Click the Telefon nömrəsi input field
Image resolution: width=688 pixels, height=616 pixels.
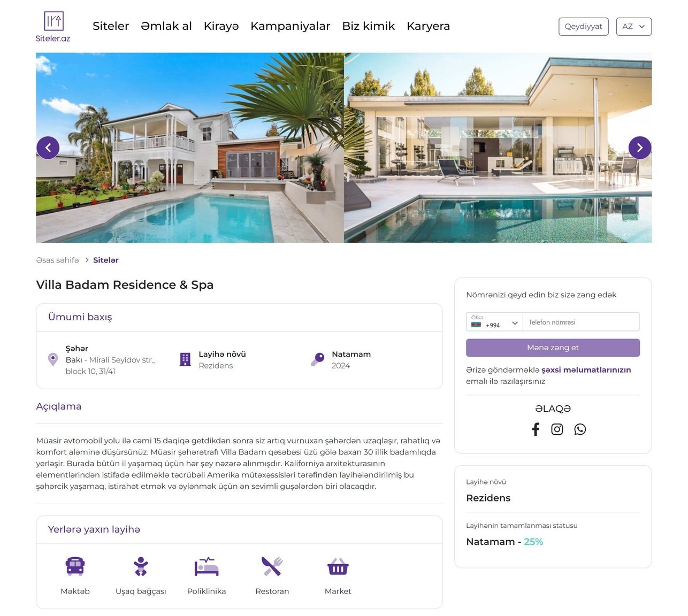click(581, 322)
